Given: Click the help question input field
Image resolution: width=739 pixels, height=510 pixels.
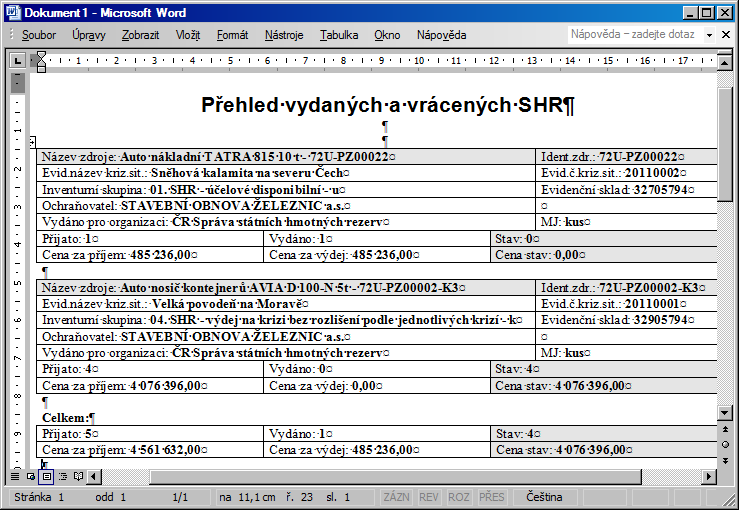Looking at the screenshot, I should click(635, 34).
